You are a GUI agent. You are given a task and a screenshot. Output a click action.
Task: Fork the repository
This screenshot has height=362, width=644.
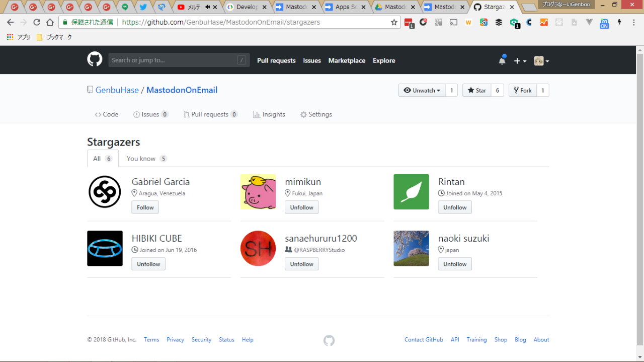[x=522, y=90]
